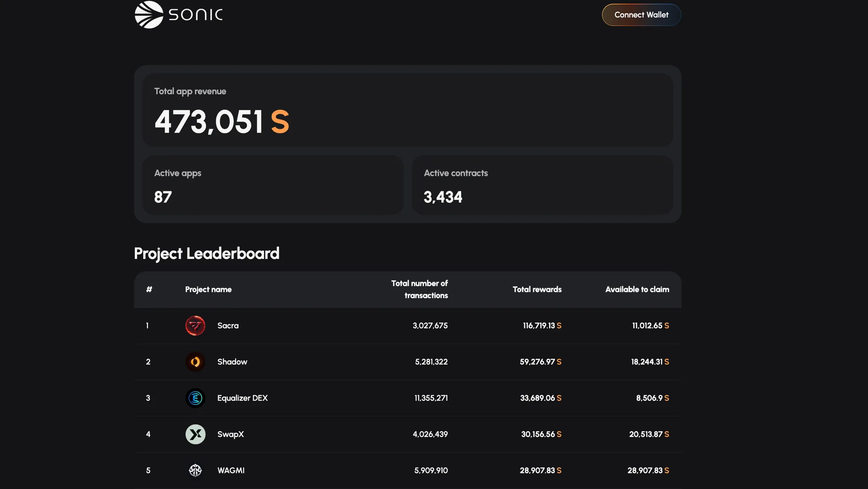The width and height of the screenshot is (868, 489).
Task: Open the WAGMI project name
Action: (231, 470)
